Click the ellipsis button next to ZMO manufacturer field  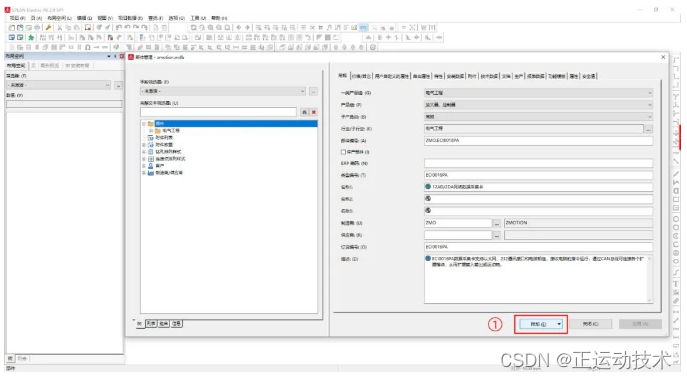pyautogui.click(x=496, y=223)
